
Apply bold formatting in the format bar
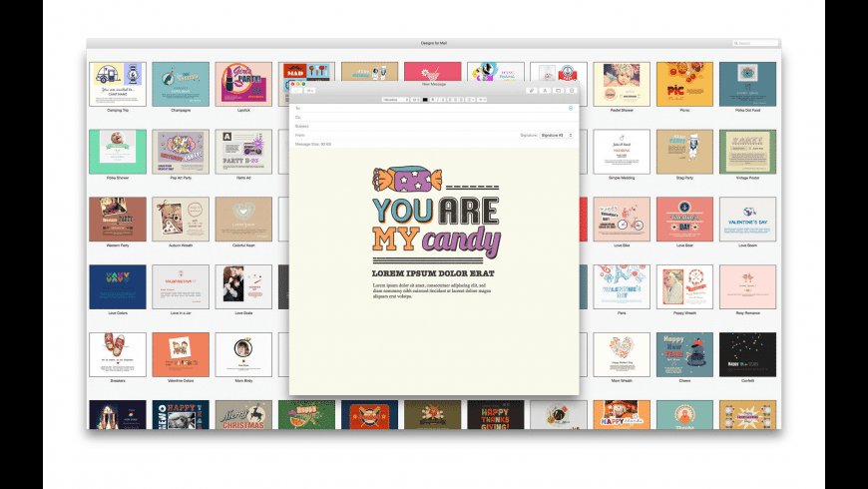[432, 100]
